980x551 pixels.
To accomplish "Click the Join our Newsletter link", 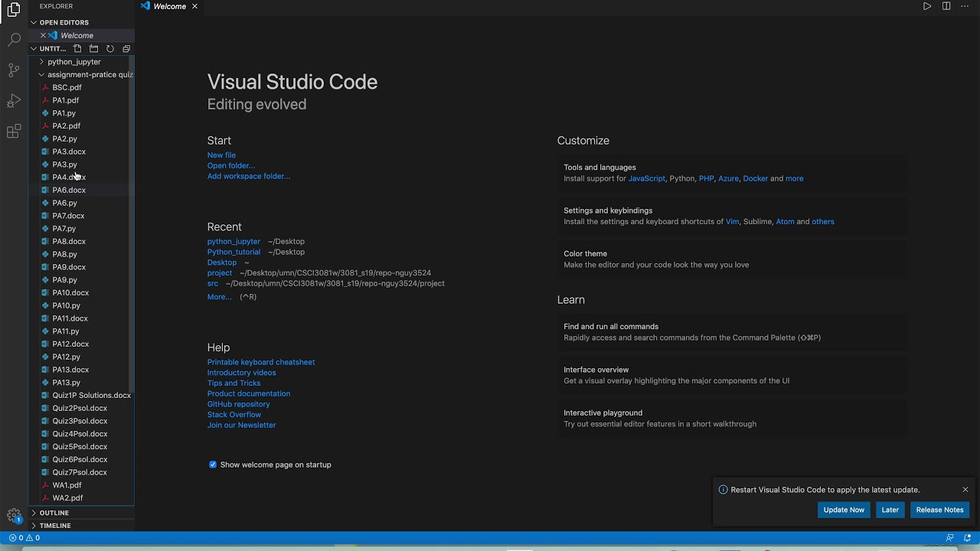I will [242, 425].
